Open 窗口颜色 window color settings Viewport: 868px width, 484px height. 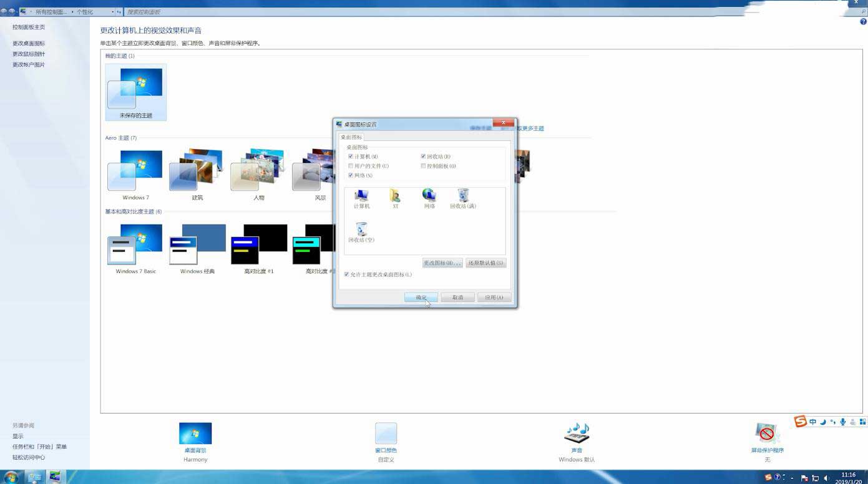click(x=386, y=442)
